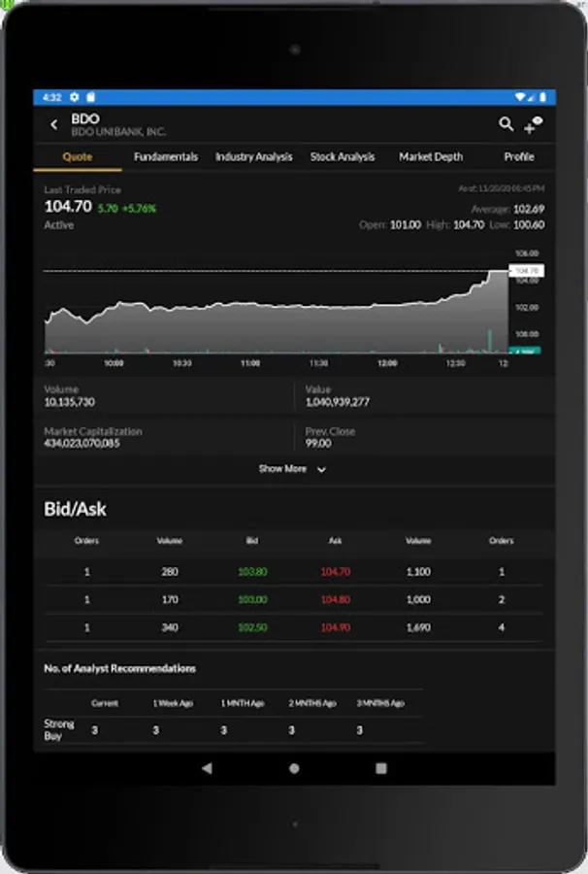The height and width of the screenshot is (874, 588).
Task: Open stock search magnifier icon
Action: (x=506, y=123)
